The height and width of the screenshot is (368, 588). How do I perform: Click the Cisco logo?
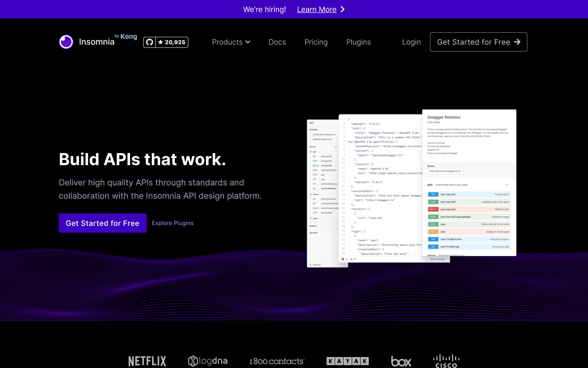pos(446,361)
